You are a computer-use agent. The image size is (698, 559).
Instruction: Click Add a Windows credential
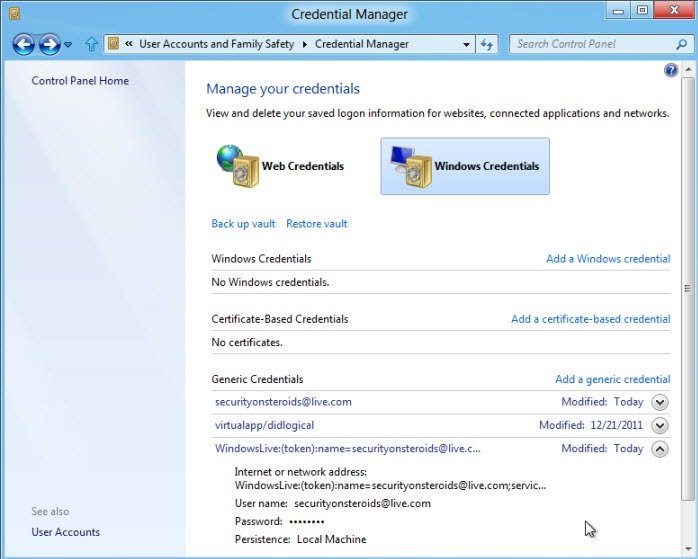(608, 259)
